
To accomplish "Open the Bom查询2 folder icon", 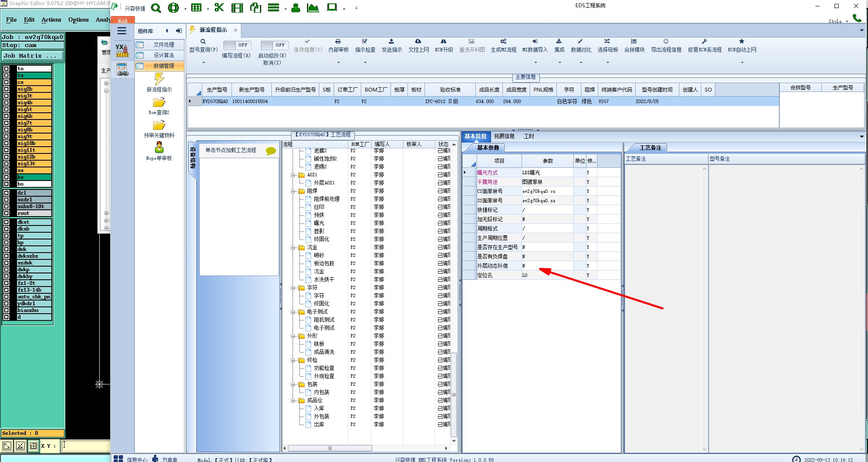I will click(x=159, y=103).
